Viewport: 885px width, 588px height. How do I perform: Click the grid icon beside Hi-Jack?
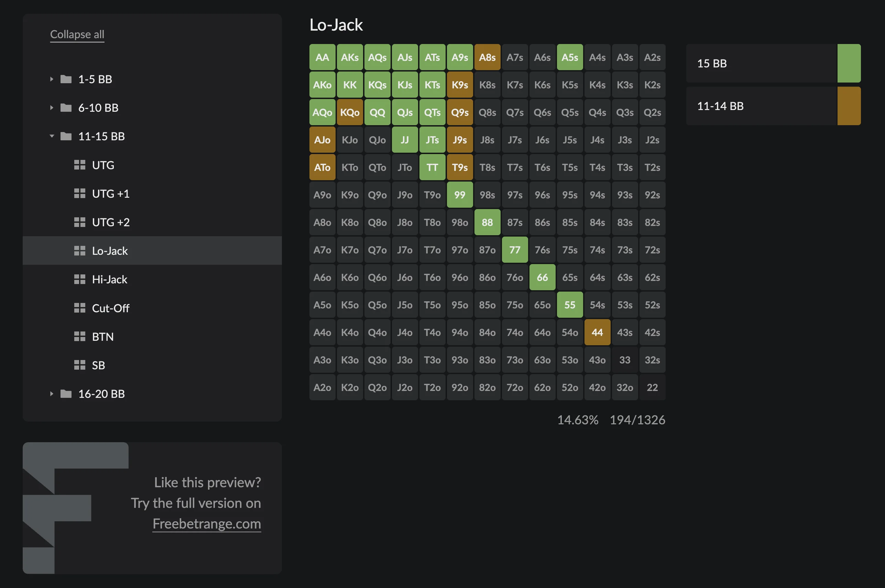pos(79,279)
